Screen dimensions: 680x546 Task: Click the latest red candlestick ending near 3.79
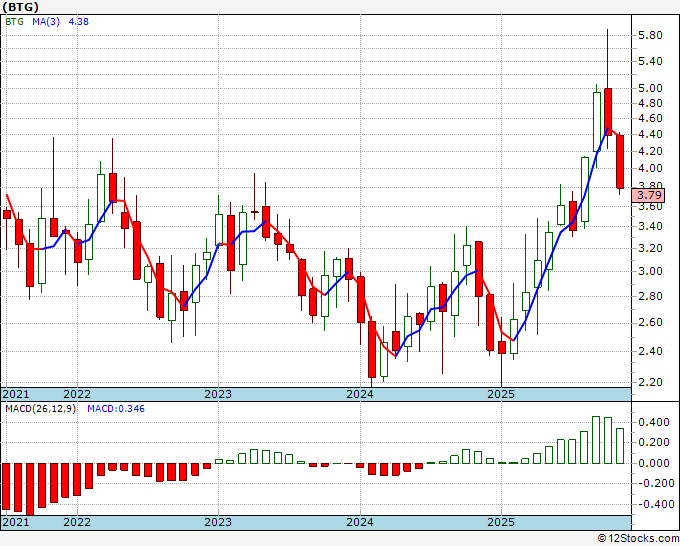(620, 162)
